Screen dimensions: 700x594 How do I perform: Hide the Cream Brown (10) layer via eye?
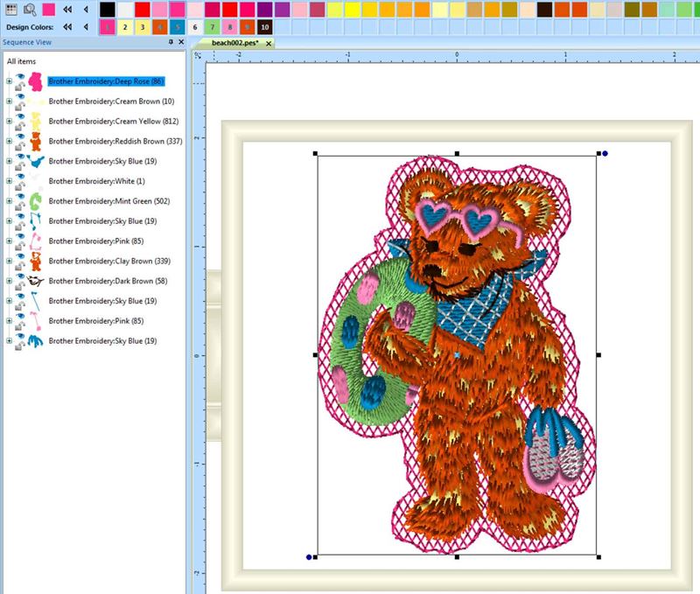(x=20, y=97)
